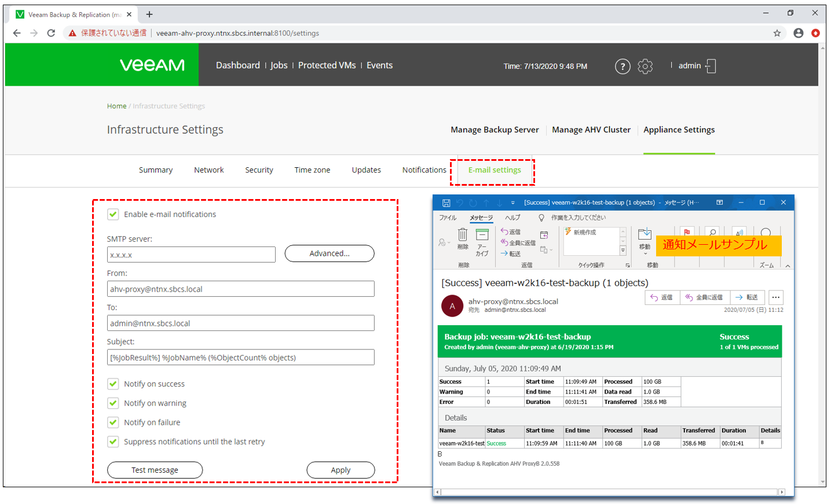Bookmark this page with the star icon
This screenshot has width=831, height=504.
pyautogui.click(x=777, y=33)
